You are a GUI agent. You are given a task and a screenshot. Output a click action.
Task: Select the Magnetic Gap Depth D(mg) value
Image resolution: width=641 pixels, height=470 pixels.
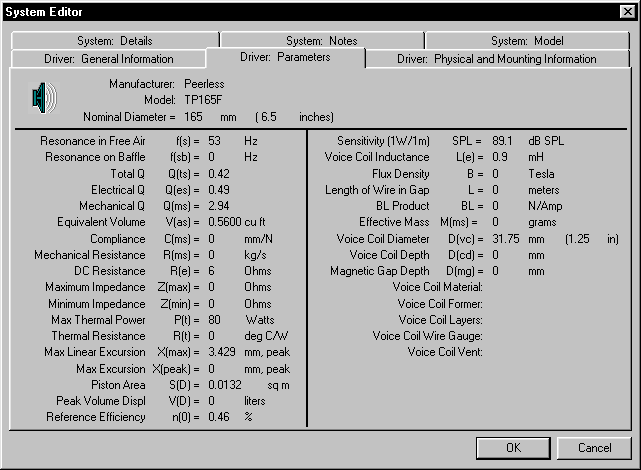pyautogui.click(x=495, y=271)
